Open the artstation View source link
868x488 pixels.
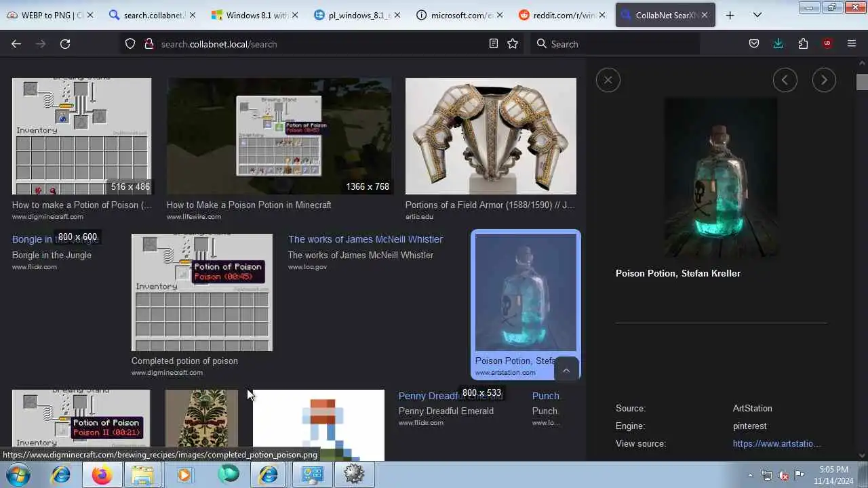point(776,443)
